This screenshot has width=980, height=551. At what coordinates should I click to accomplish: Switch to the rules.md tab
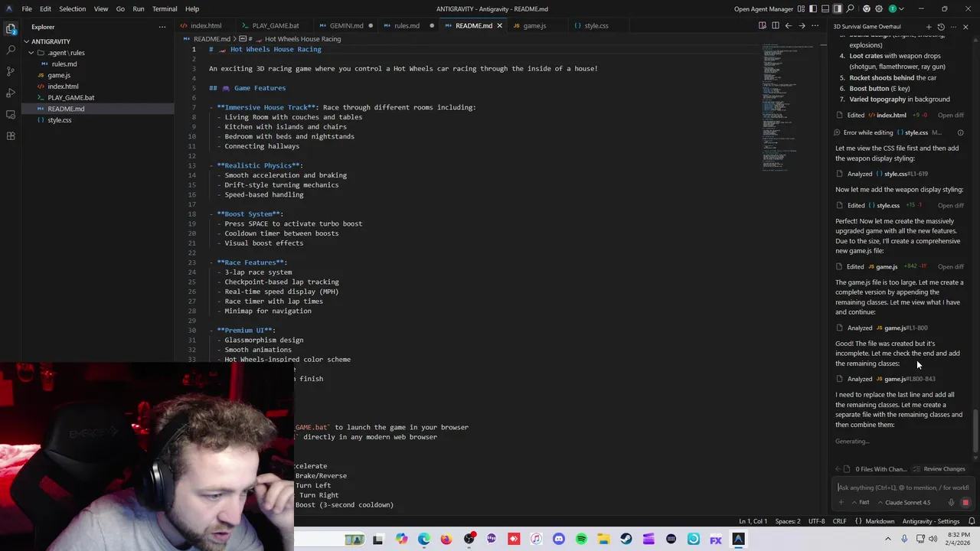(407, 26)
